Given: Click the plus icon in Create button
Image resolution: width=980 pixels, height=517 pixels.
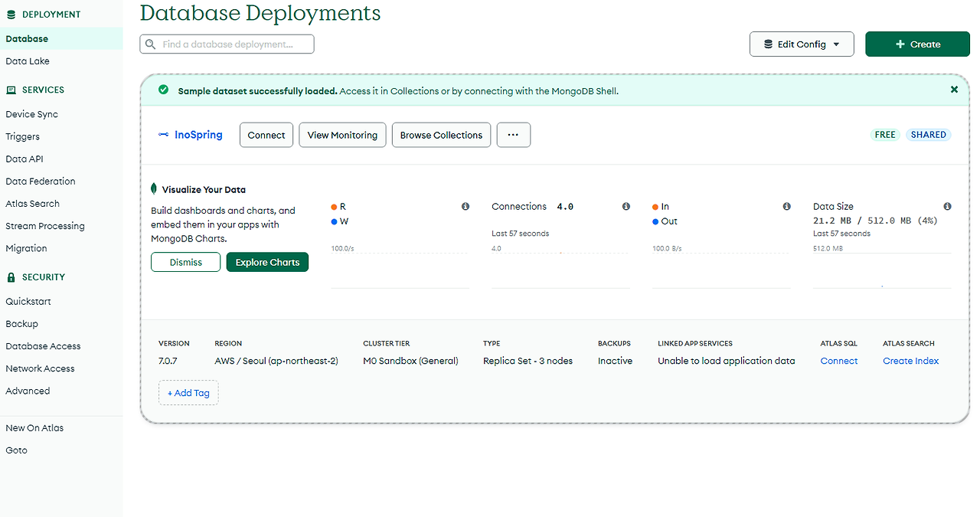Looking at the screenshot, I should click(x=900, y=44).
